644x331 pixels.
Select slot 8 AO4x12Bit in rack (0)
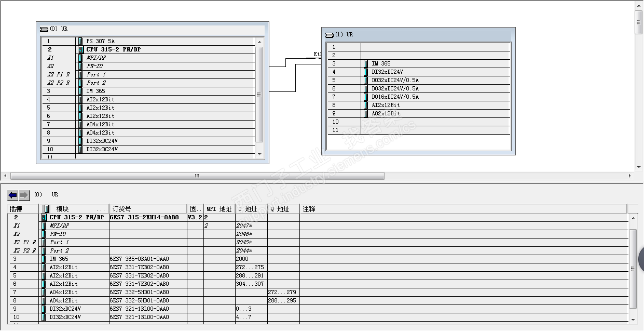point(148,133)
